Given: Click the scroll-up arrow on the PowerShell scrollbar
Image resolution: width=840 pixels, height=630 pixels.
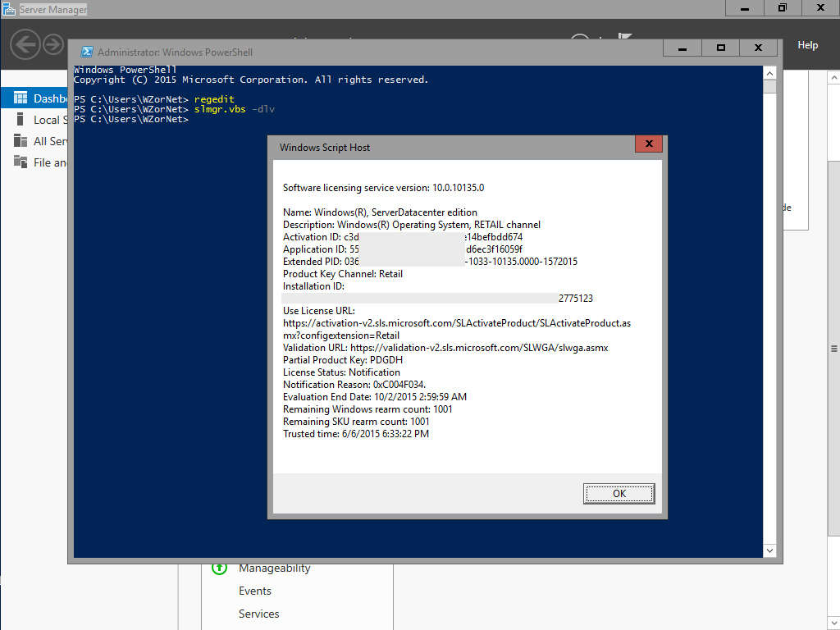Looking at the screenshot, I should pos(769,72).
